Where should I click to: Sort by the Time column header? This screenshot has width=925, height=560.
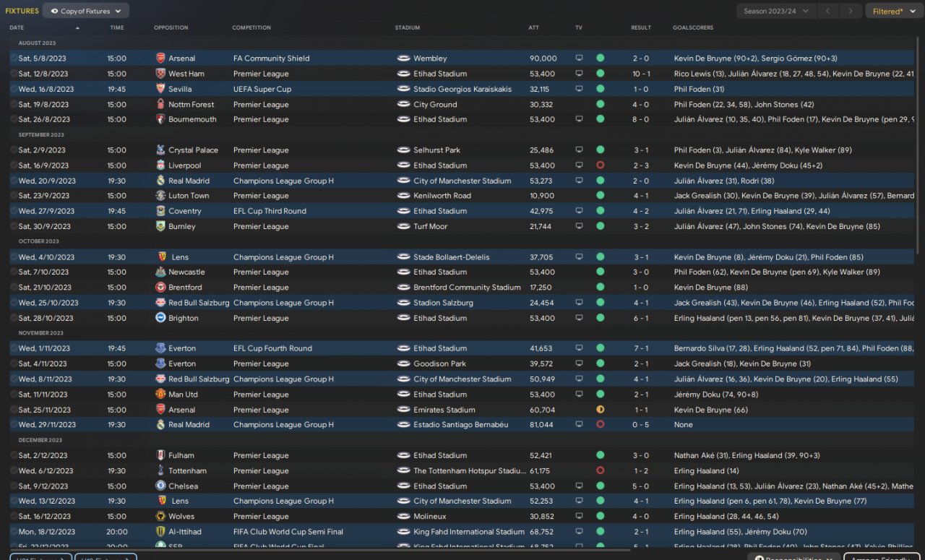117,27
